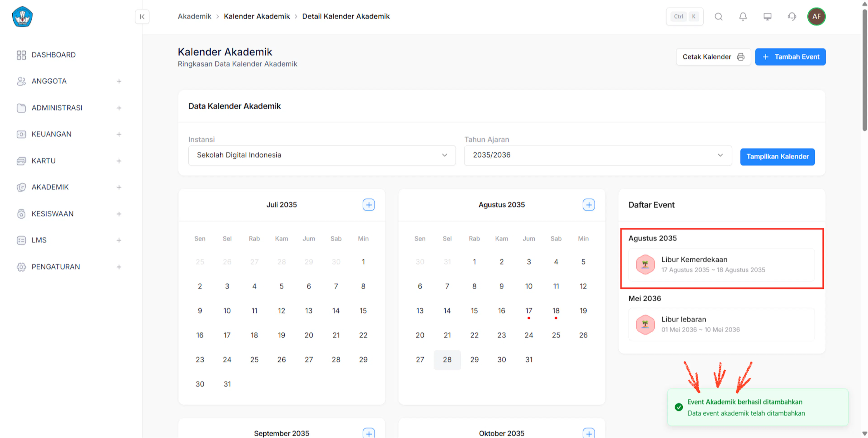868x438 pixels.
Task: Add event to Oktober 2035 with plus icon
Action: pos(589,433)
